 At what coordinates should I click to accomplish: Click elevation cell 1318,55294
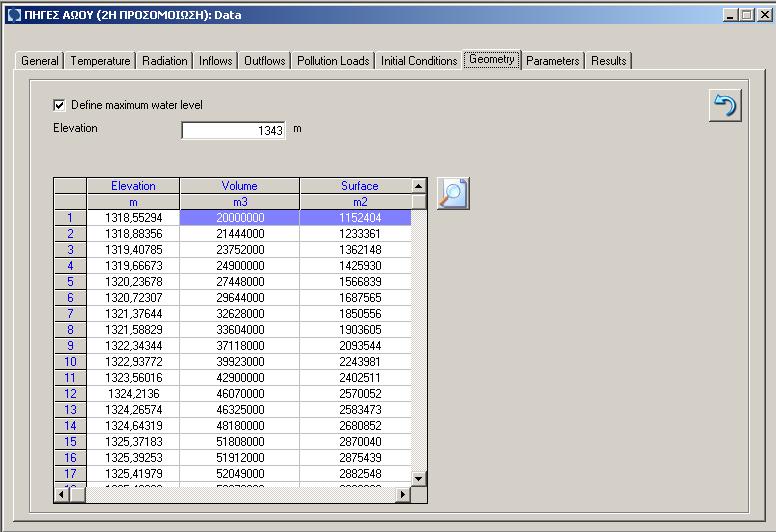click(133, 218)
